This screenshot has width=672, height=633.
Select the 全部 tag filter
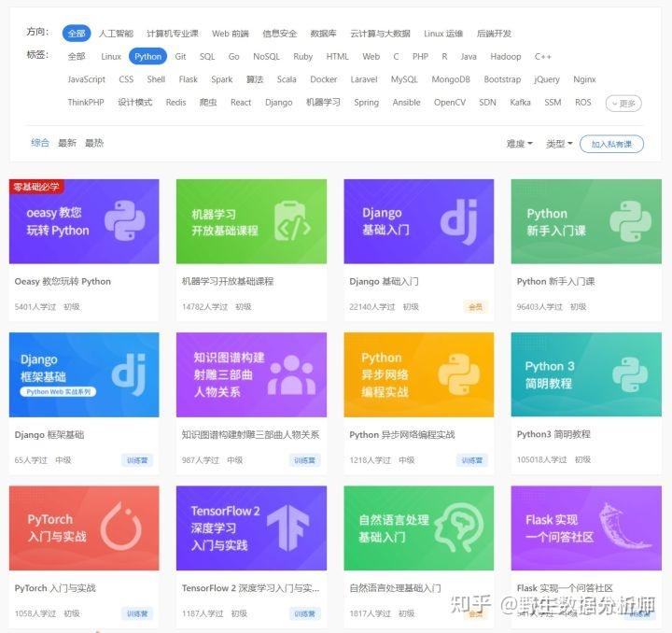click(x=77, y=57)
